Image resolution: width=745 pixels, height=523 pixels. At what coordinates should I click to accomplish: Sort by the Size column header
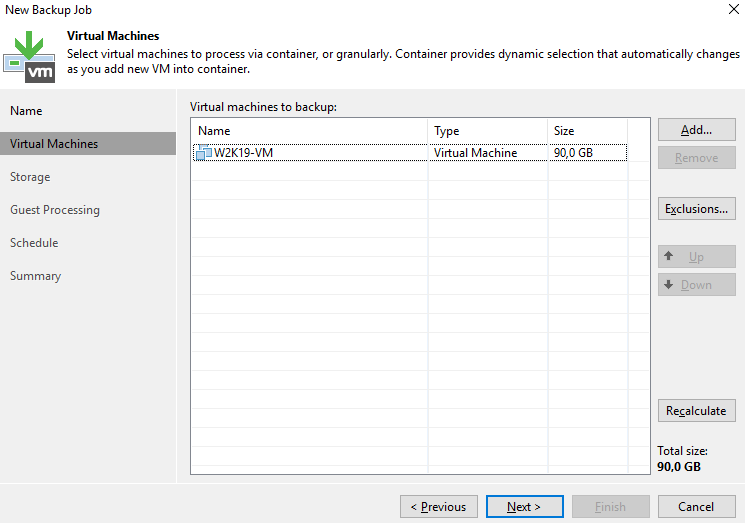pos(588,131)
